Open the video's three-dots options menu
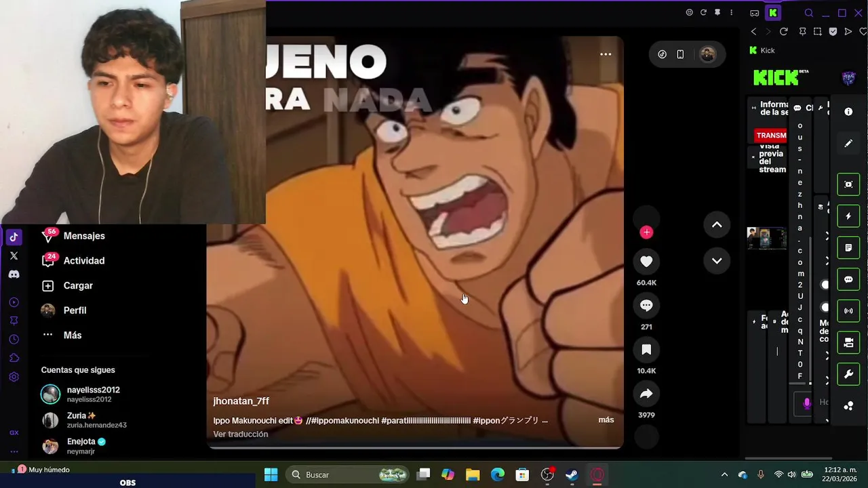Screen dimensions: 868x488 [606, 54]
